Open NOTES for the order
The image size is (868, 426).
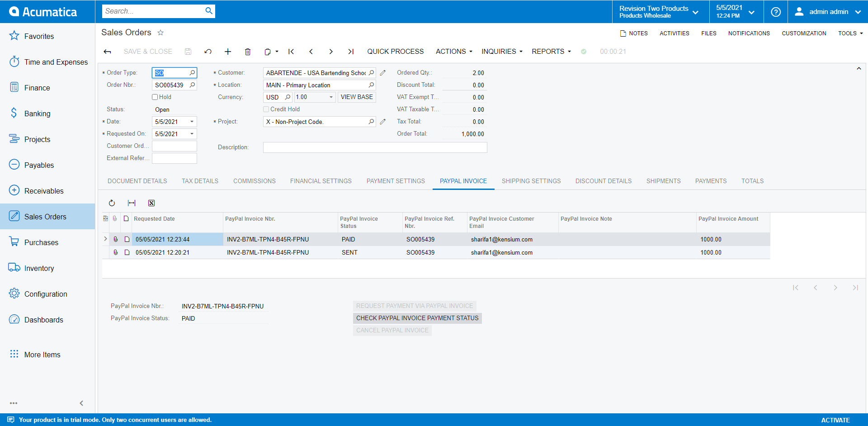click(x=634, y=33)
